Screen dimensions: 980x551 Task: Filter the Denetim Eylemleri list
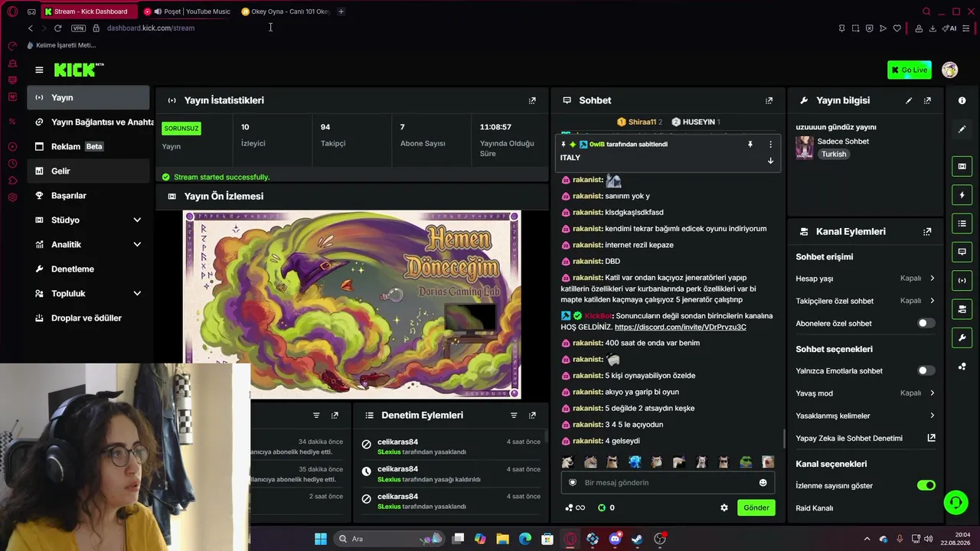(514, 415)
